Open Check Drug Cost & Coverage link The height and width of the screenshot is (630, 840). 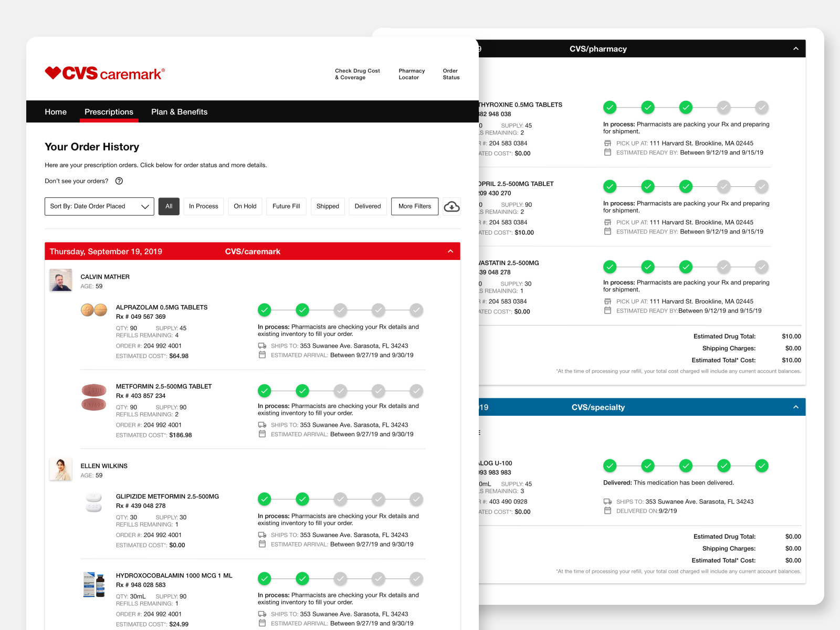click(x=358, y=74)
